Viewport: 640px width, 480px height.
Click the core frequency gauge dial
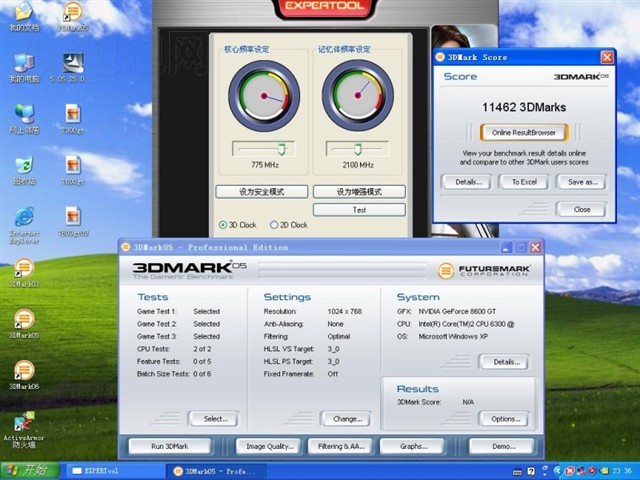264,96
